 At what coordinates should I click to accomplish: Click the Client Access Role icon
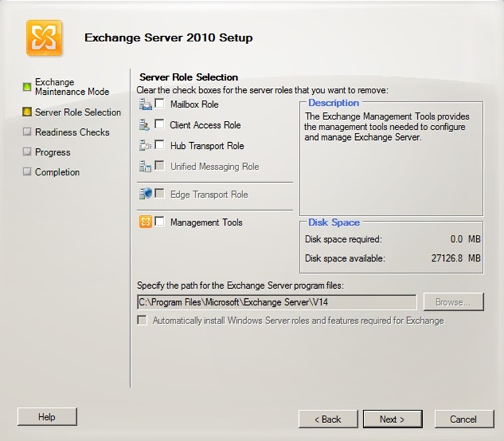pos(144,125)
